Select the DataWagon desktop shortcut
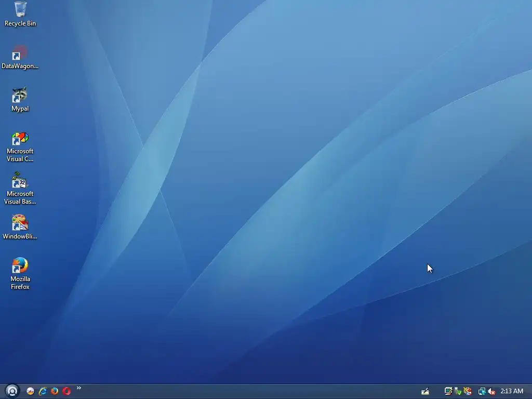532x399 pixels. point(20,57)
